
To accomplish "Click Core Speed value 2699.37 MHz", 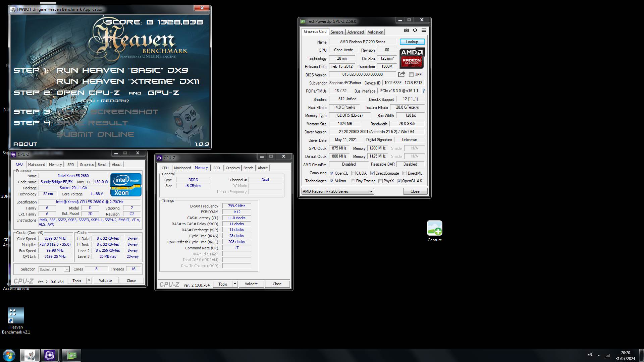I will click(55, 239).
